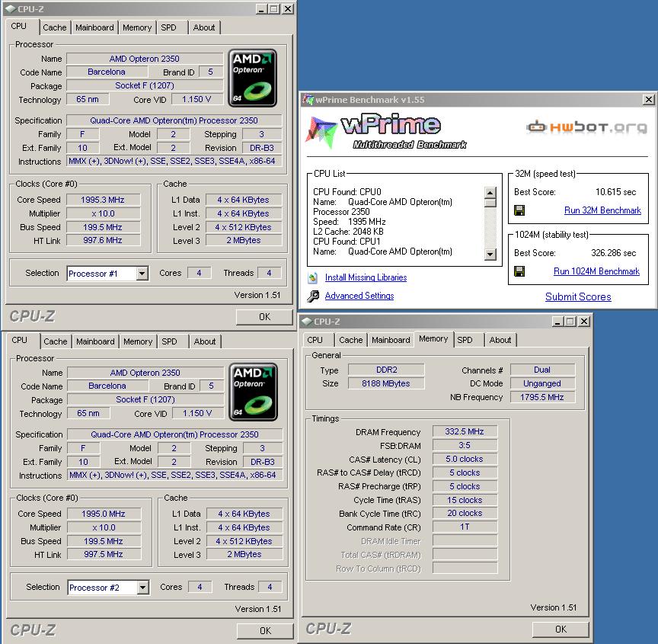Click the empty DRAM Idle Timer field

pos(465,540)
